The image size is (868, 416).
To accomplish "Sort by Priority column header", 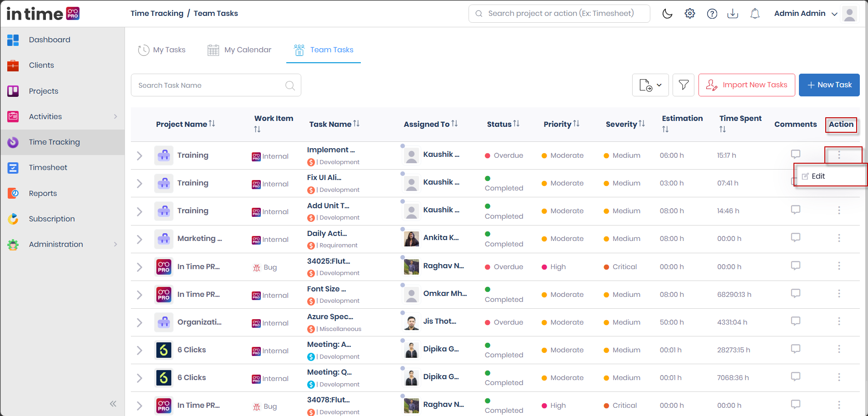I will click(562, 124).
